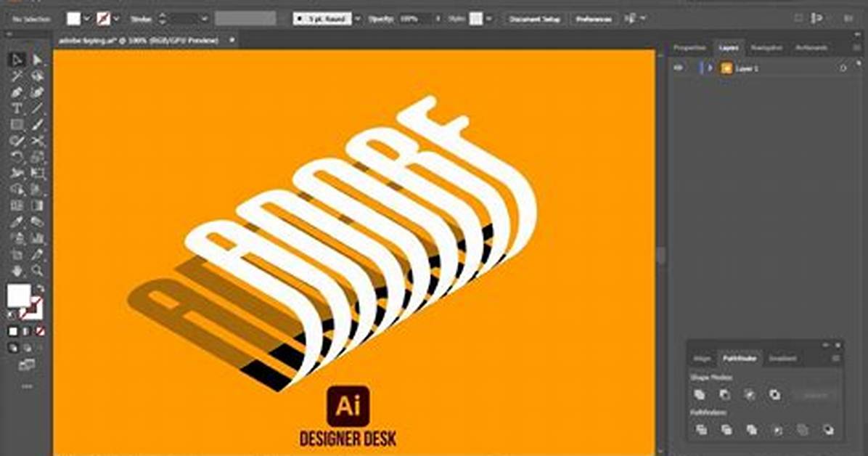Screen dimensions: 868x456
Task: Open the align options dropdown after Preferences
Action: click(643, 19)
